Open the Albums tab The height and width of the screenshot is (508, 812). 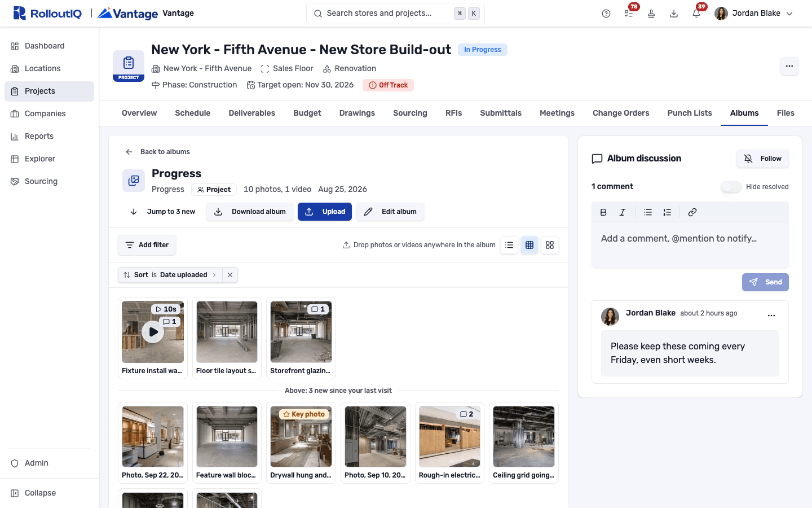point(744,113)
